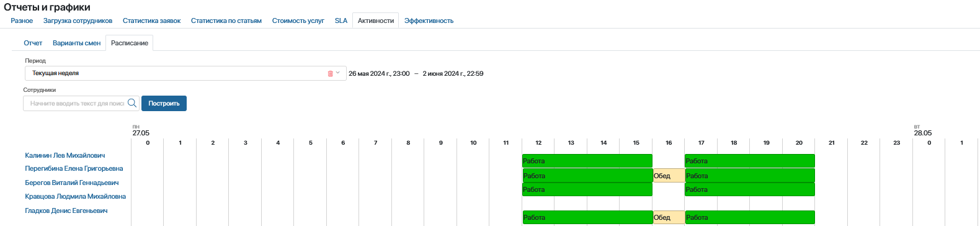Select the Расписание sub-tab
Screen dimensions: 980x226
coord(130,43)
